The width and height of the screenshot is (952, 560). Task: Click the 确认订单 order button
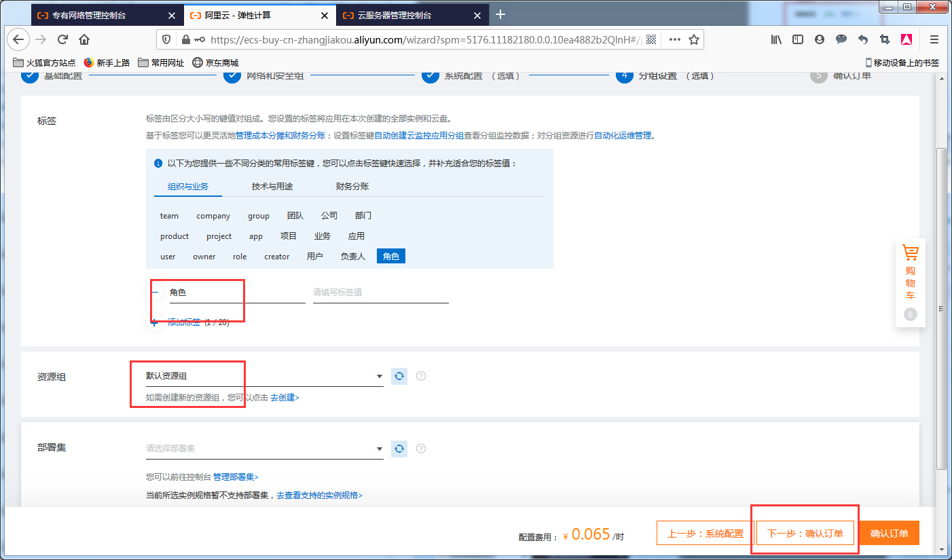pyautogui.click(x=889, y=534)
